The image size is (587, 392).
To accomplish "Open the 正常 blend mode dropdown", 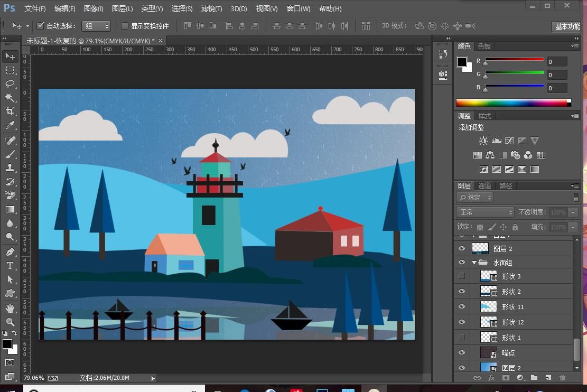I will tap(484, 212).
